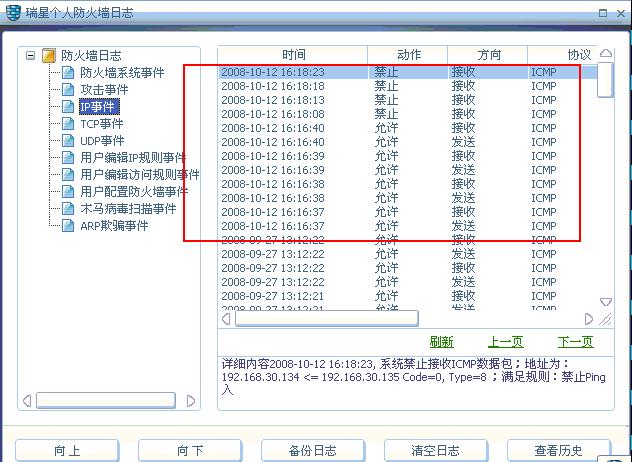Select ARP欺骗事件 entry
Viewport: 632px width, 462px height.
coord(114,225)
